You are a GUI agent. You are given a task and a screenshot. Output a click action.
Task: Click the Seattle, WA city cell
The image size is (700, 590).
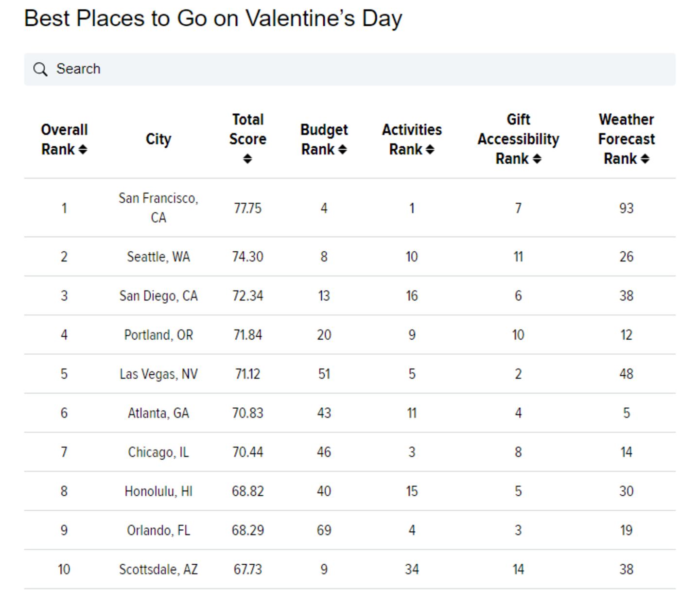coord(158,257)
